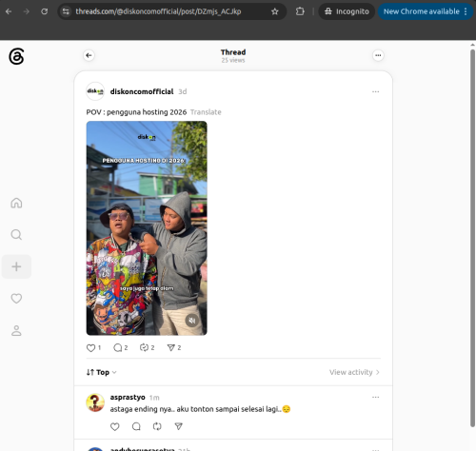Image resolution: width=476 pixels, height=451 pixels.
Task: Click the asprastyo comment text
Action: pyautogui.click(x=200, y=409)
